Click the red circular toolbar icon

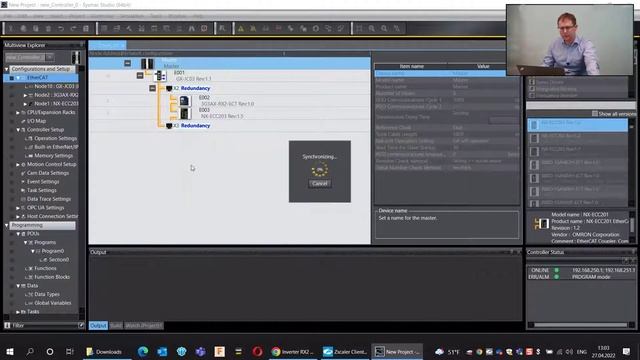[204, 29]
